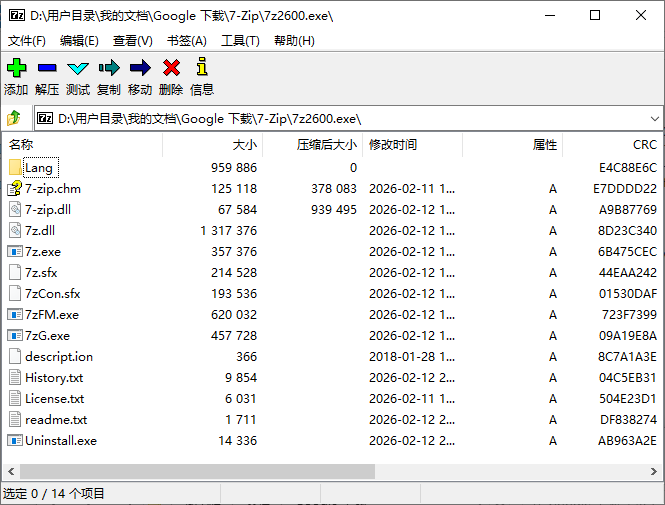Go up one folder with green arrow icon
The width and height of the screenshot is (665, 505).
click(14, 118)
